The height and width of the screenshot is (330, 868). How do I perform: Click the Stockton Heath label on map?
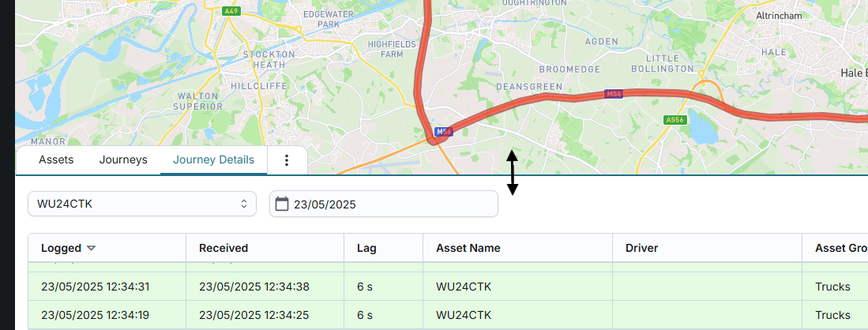(269, 59)
